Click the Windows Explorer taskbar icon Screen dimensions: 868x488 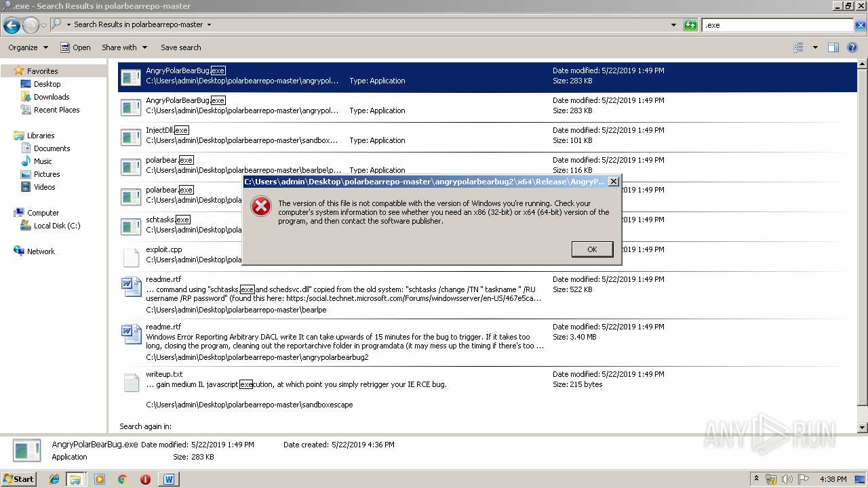[x=75, y=479]
